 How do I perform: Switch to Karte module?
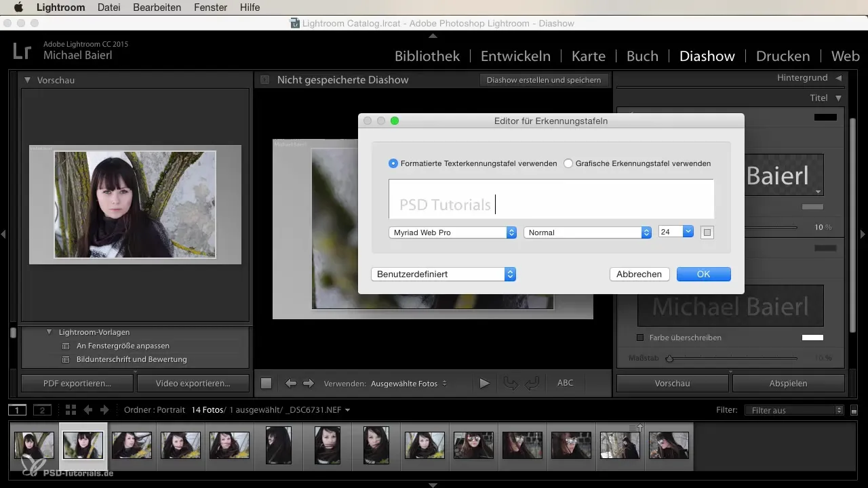point(589,56)
